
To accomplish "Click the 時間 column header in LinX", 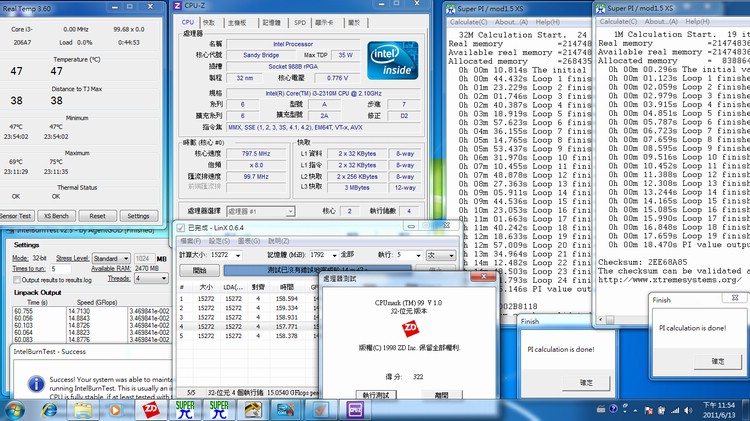I will coord(287,287).
